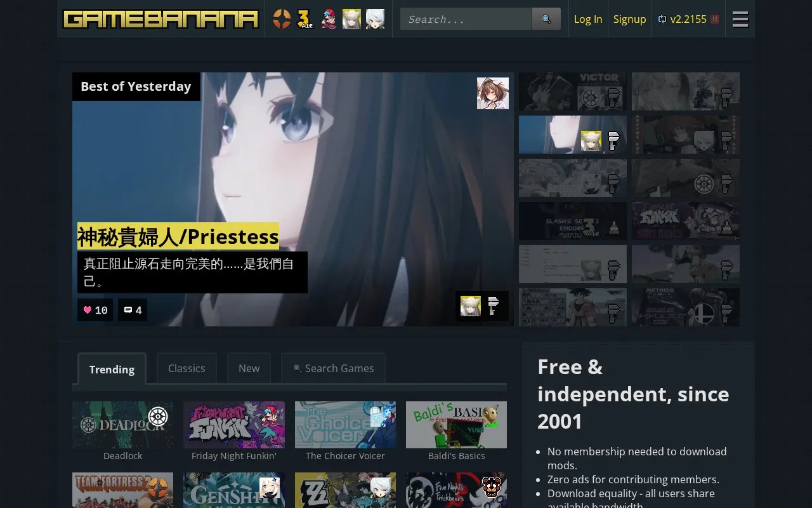The height and width of the screenshot is (508, 812).
Task: Click the mod-type wrench icon on featured image
Action: click(494, 306)
